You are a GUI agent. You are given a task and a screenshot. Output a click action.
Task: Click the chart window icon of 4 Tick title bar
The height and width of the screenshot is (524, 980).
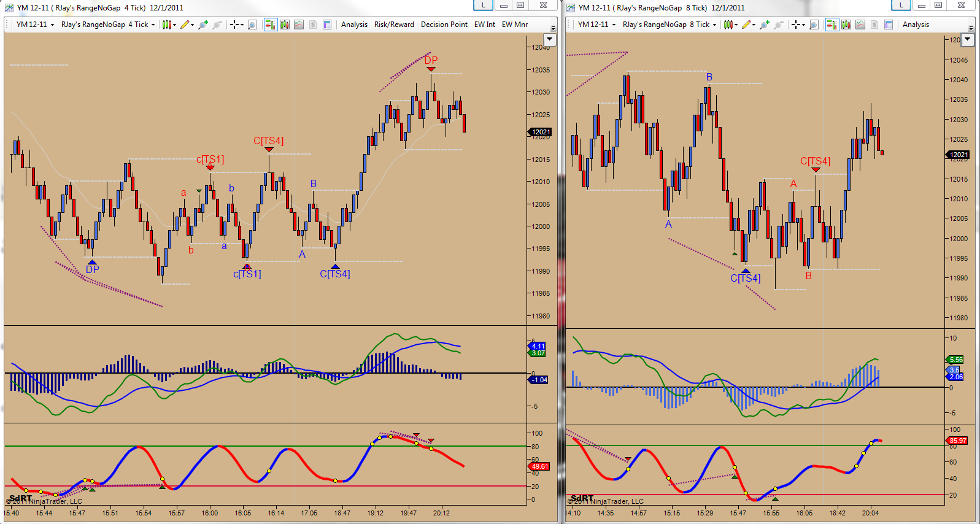click(x=9, y=7)
